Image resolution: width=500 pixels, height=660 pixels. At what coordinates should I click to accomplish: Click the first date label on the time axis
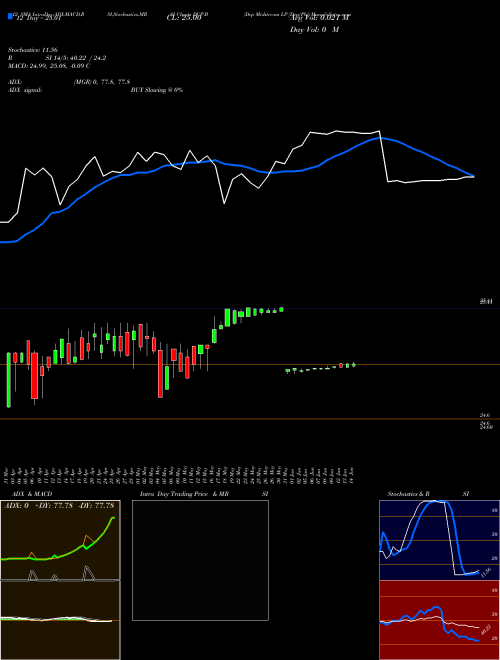pyautogui.click(x=8, y=475)
